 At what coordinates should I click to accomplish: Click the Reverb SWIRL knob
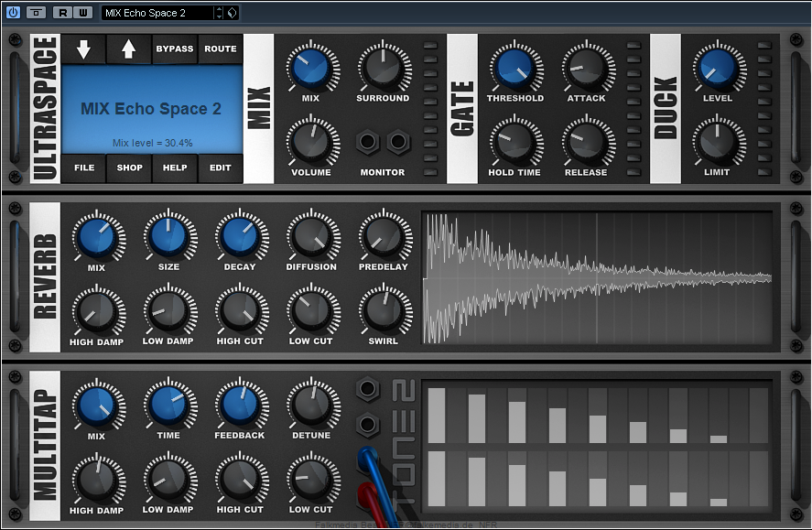(384, 311)
